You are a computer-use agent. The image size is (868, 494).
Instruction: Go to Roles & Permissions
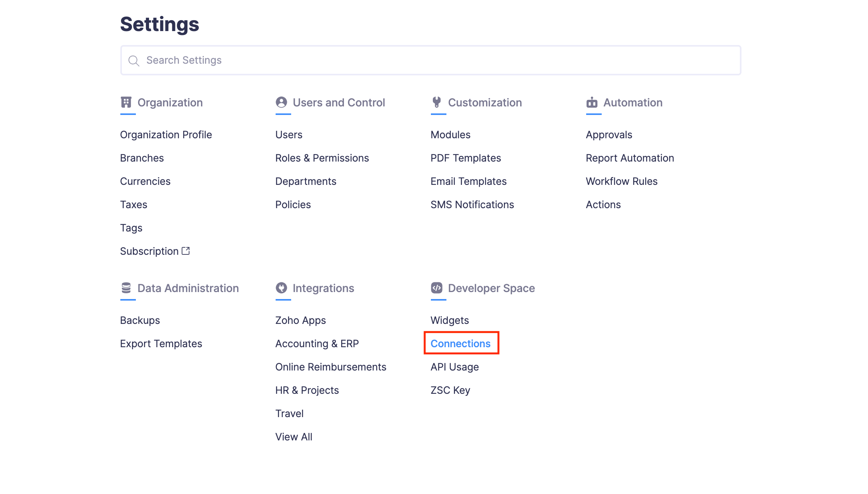click(x=322, y=158)
